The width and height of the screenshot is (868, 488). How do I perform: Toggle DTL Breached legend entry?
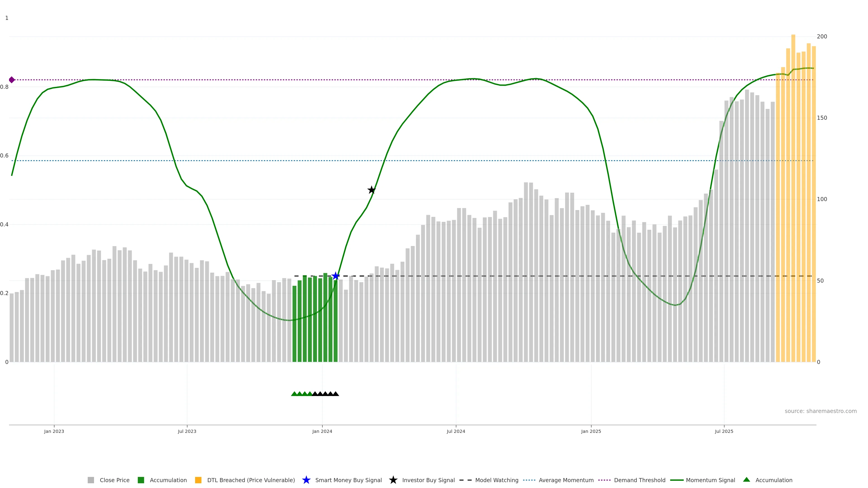251,480
